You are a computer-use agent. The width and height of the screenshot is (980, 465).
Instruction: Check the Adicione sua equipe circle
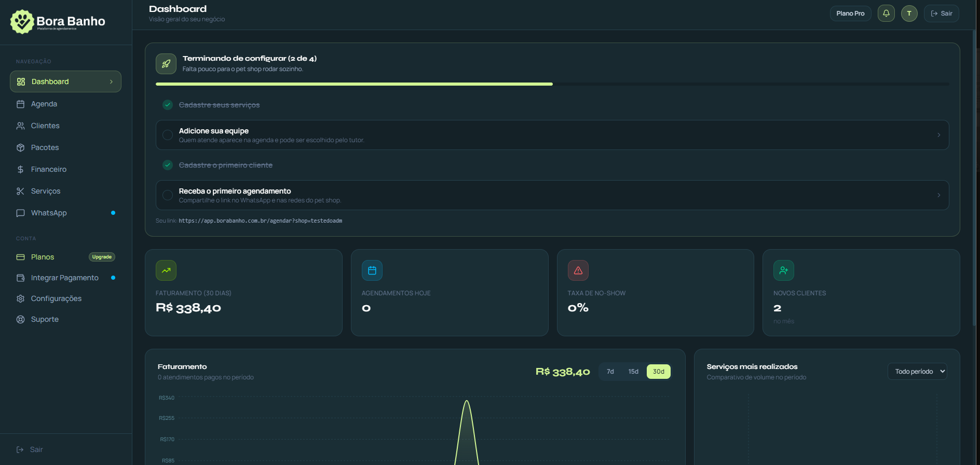click(168, 135)
